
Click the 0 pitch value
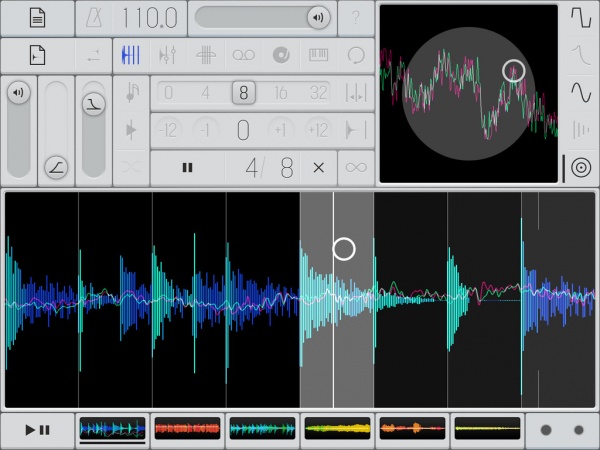click(243, 130)
